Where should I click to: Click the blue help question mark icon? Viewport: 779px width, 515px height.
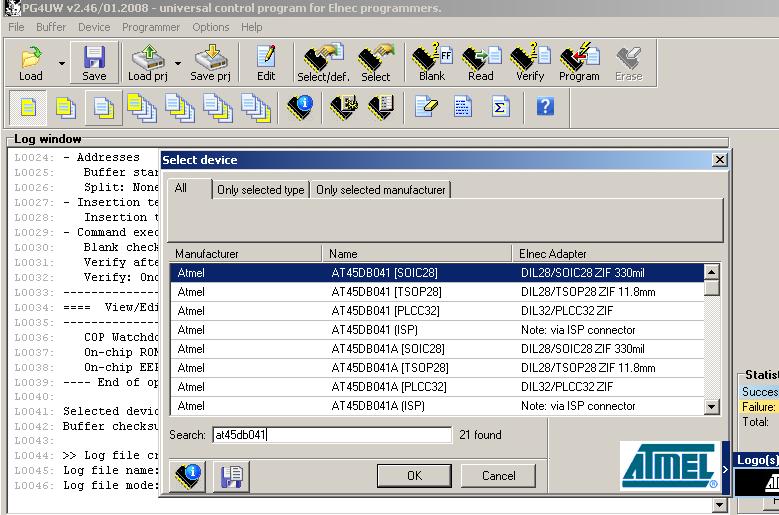pos(545,106)
